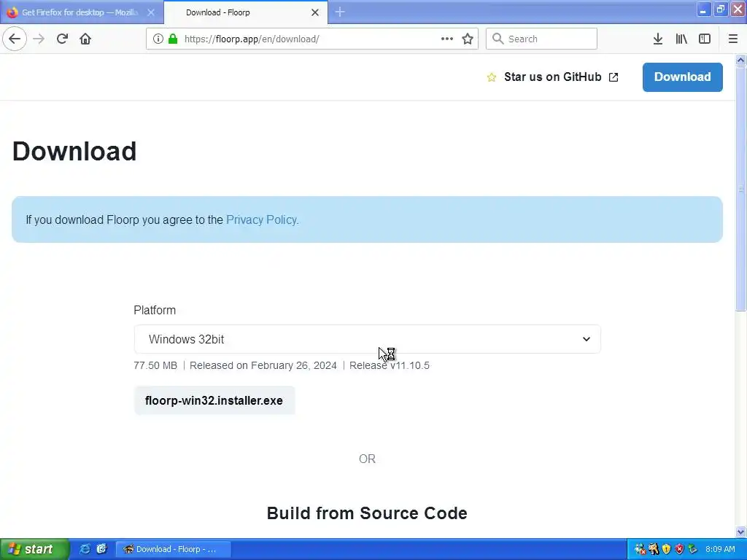Show site information icon in address bar

pyautogui.click(x=158, y=39)
